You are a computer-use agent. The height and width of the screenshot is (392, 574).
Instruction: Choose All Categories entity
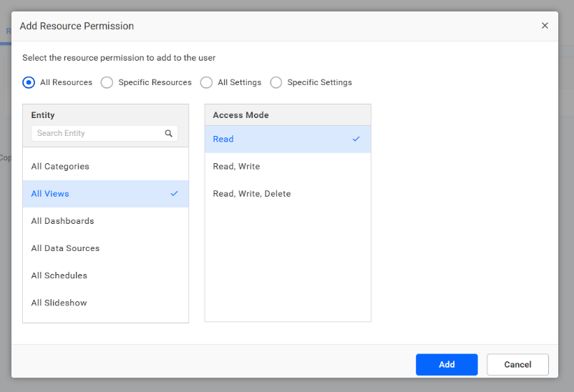point(106,167)
